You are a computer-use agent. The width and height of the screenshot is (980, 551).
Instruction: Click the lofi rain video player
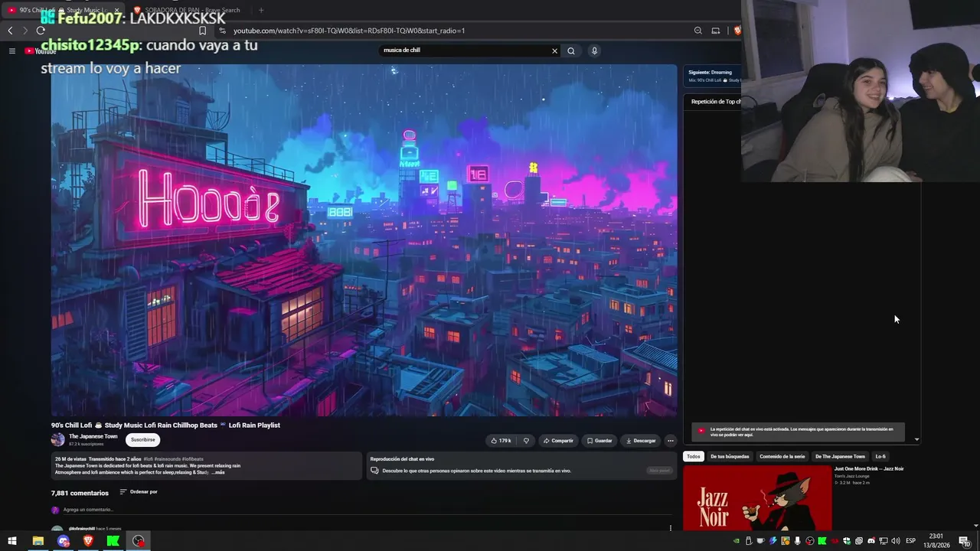point(364,240)
